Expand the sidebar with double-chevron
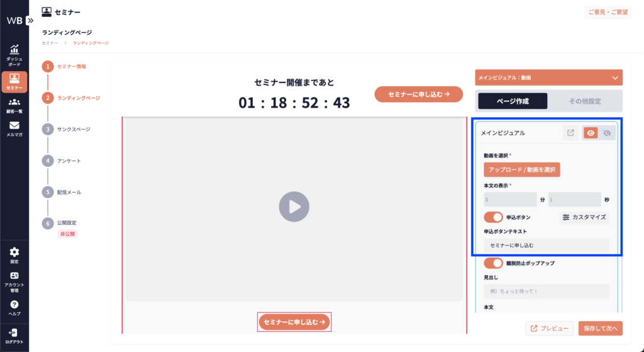Viewport: 644px width, 352px height. (x=30, y=20)
